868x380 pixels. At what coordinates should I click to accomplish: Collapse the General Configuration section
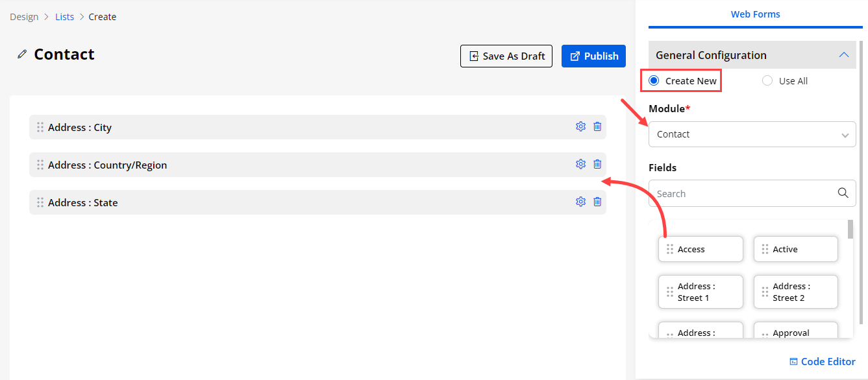[x=843, y=55]
